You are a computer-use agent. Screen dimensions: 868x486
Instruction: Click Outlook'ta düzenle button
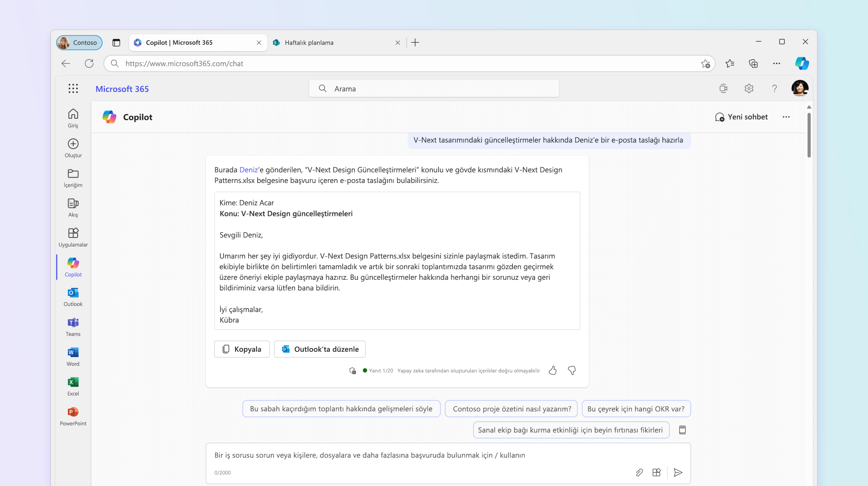(320, 349)
